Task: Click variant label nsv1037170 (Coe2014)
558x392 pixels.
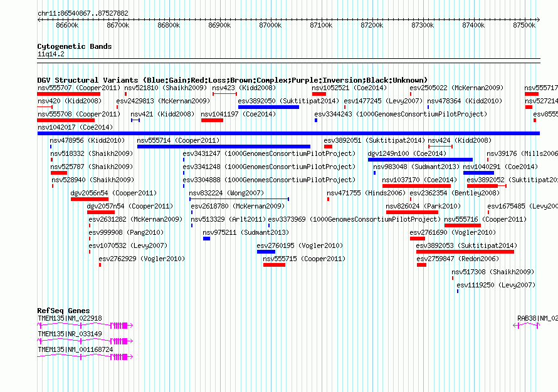Action: (419, 180)
